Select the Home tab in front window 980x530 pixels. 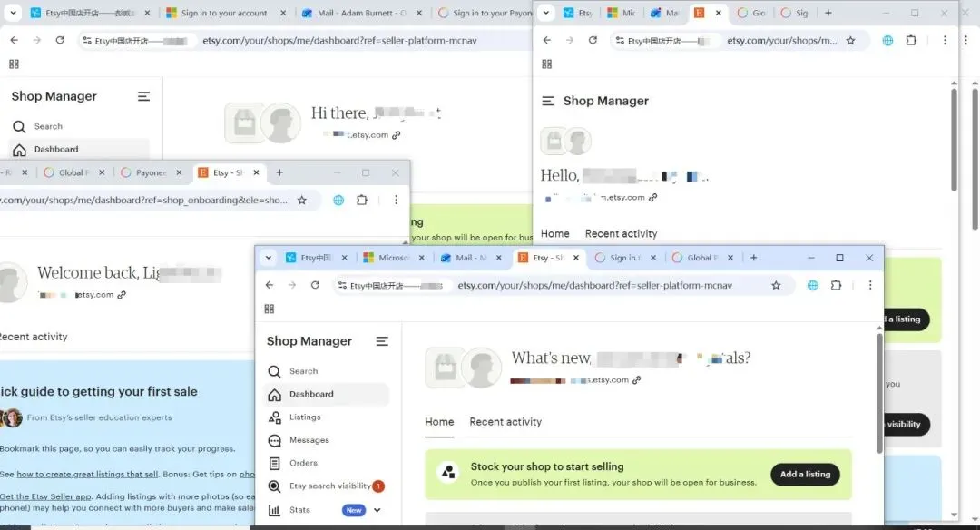(x=439, y=422)
